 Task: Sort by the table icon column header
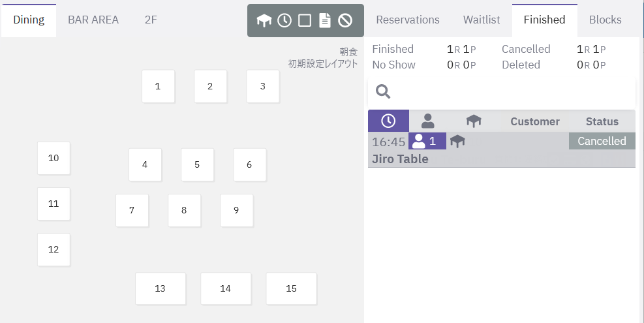tap(474, 121)
